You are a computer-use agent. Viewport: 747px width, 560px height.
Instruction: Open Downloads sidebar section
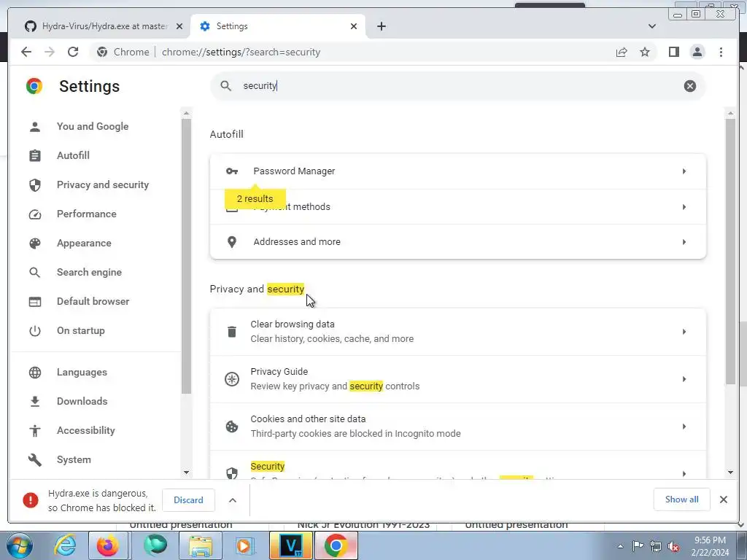(x=82, y=402)
